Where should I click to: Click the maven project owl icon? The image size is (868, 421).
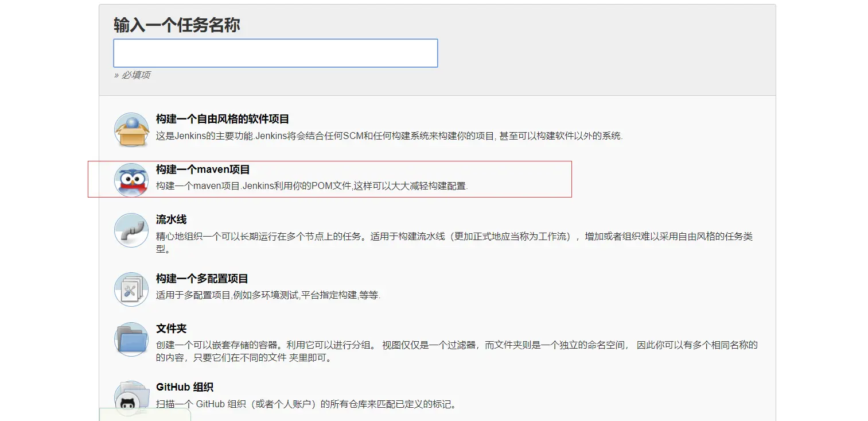pos(131,180)
